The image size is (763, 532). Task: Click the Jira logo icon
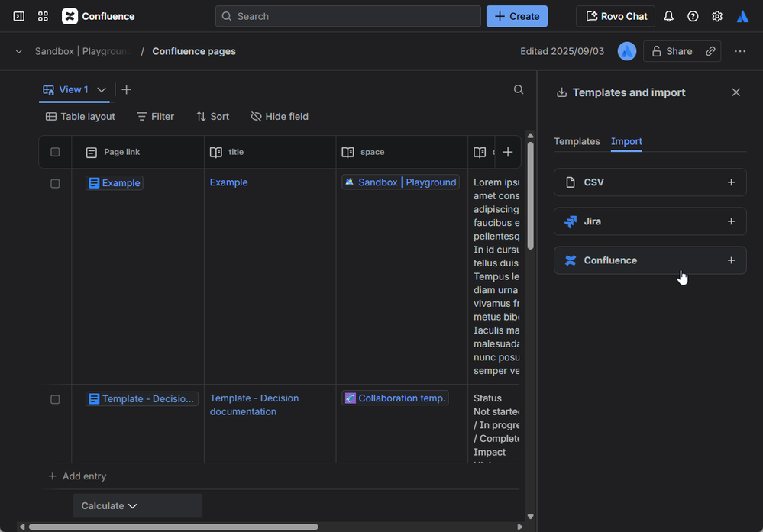[x=571, y=221]
